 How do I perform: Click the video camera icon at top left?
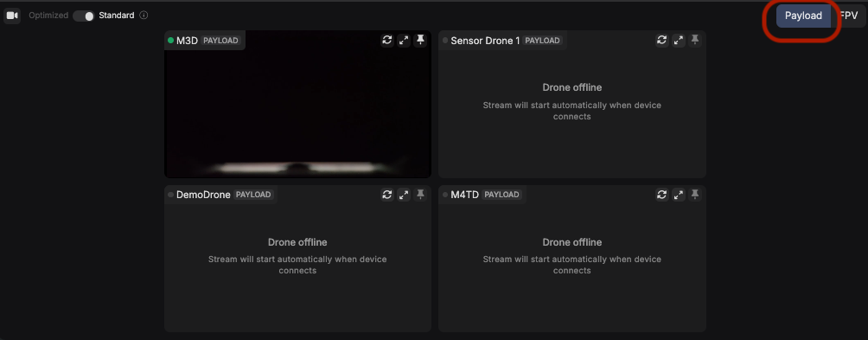click(x=11, y=16)
